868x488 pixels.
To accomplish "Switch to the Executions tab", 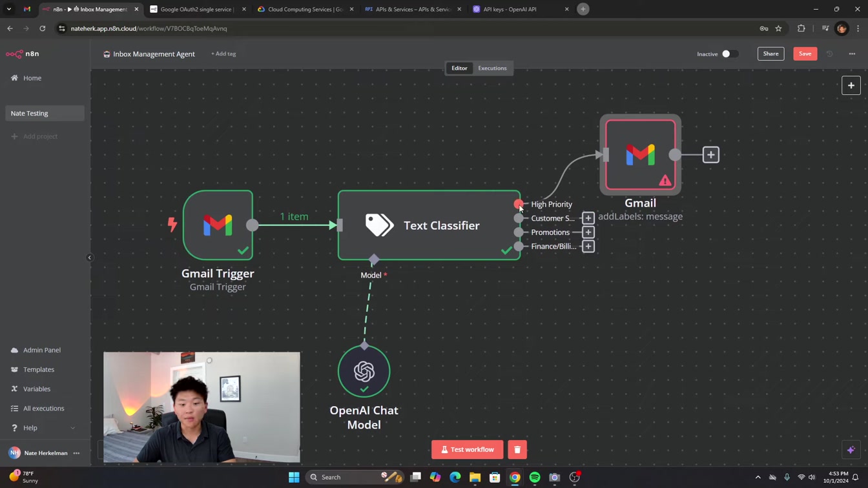I will (x=492, y=68).
